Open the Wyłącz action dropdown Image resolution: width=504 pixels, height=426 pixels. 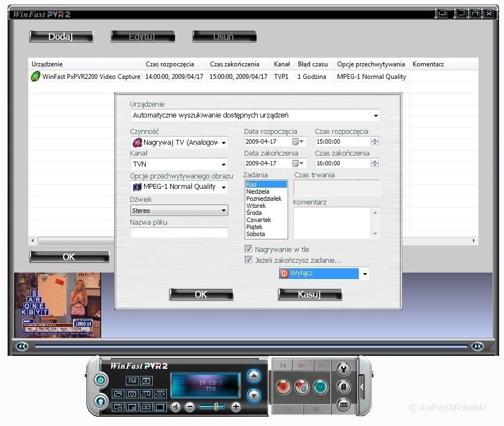pyautogui.click(x=365, y=274)
